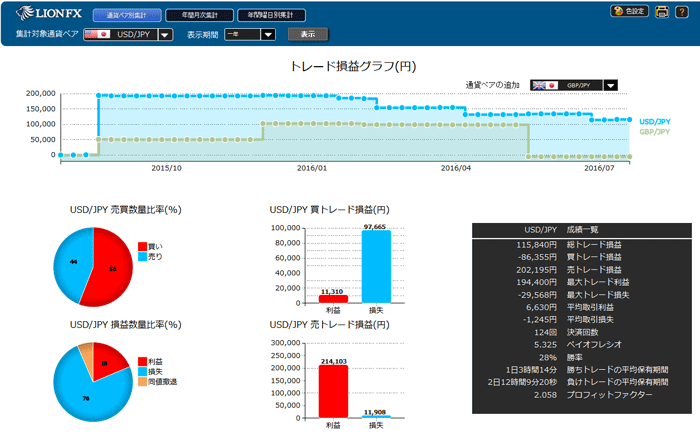
Task: Click the USD/JPY legend label beside the line chart
Action: [x=654, y=121]
